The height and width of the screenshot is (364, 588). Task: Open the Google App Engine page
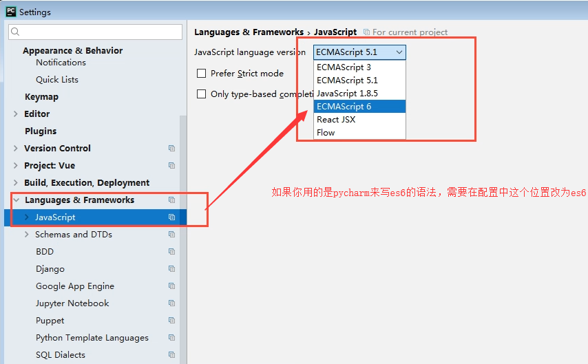(75, 286)
